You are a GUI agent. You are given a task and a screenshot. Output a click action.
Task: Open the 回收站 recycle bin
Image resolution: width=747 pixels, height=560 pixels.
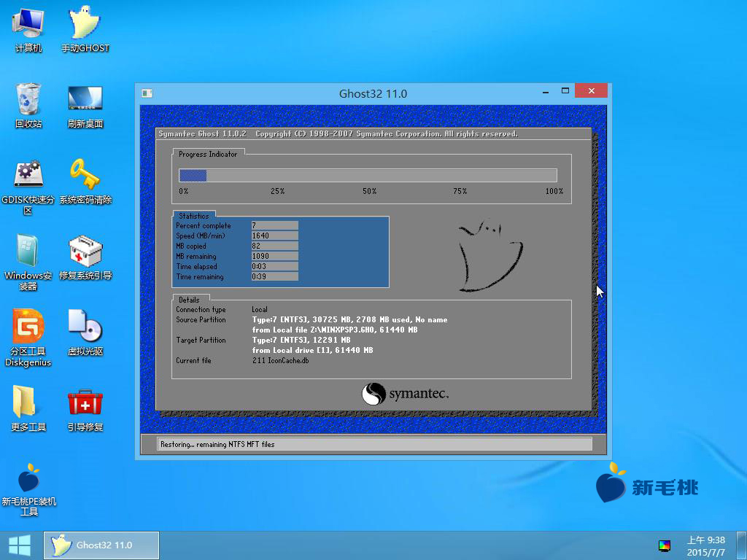coord(28,105)
